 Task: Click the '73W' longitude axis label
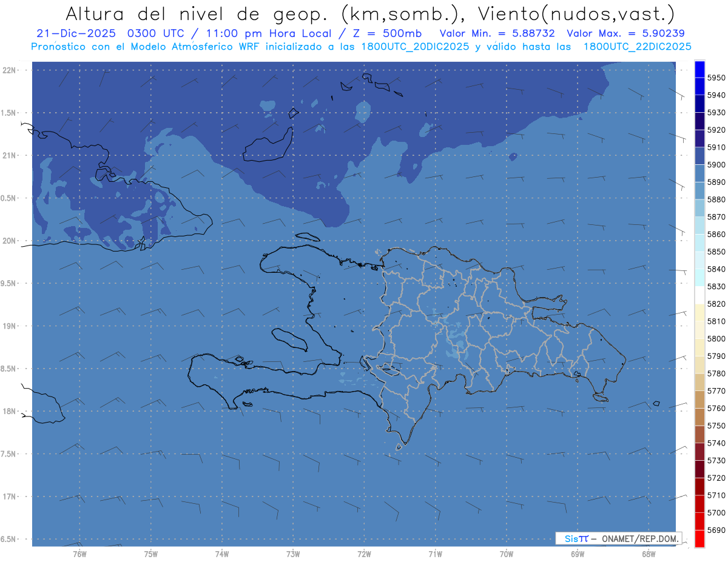point(293,554)
